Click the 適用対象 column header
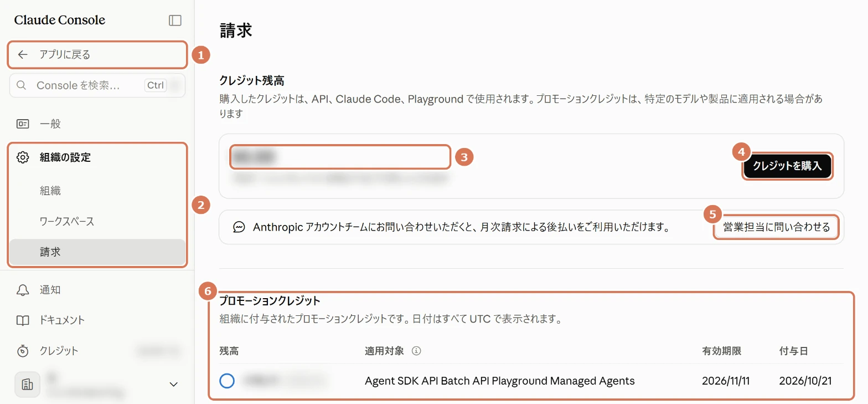 tap(384, 351)
